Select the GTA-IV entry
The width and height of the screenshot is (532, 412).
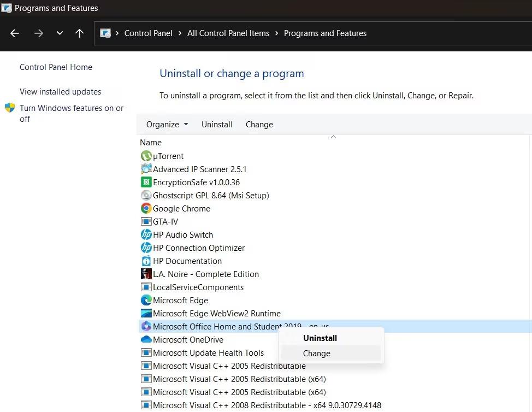point(165,222)
